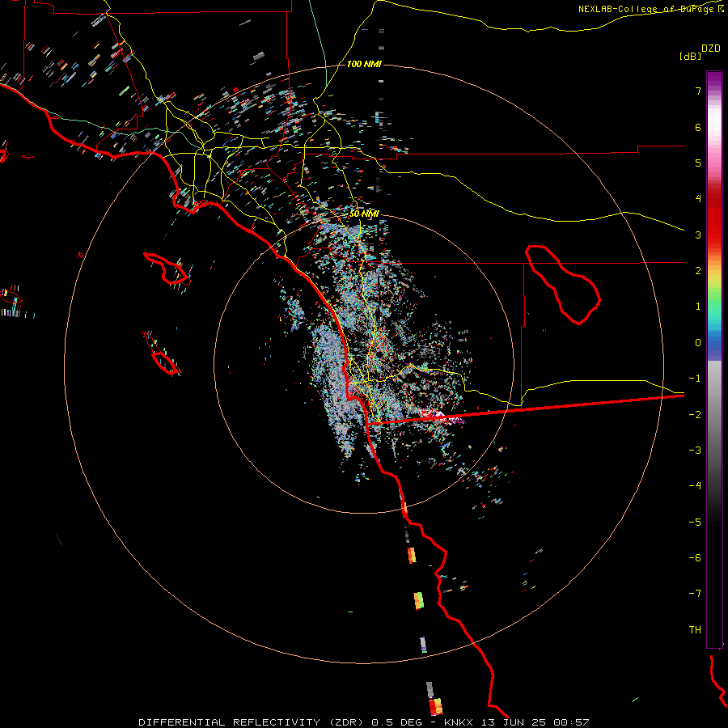The height and width of the screenshot is (728, 728).
Task: Click the 1 value on the color scale
Action: [698, 307]
